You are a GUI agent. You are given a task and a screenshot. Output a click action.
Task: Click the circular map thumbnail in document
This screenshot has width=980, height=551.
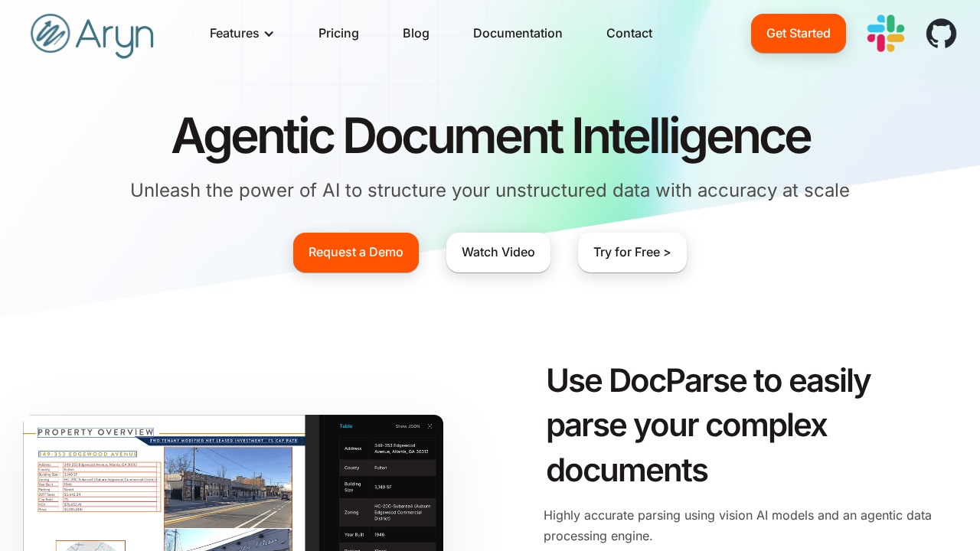90,545
